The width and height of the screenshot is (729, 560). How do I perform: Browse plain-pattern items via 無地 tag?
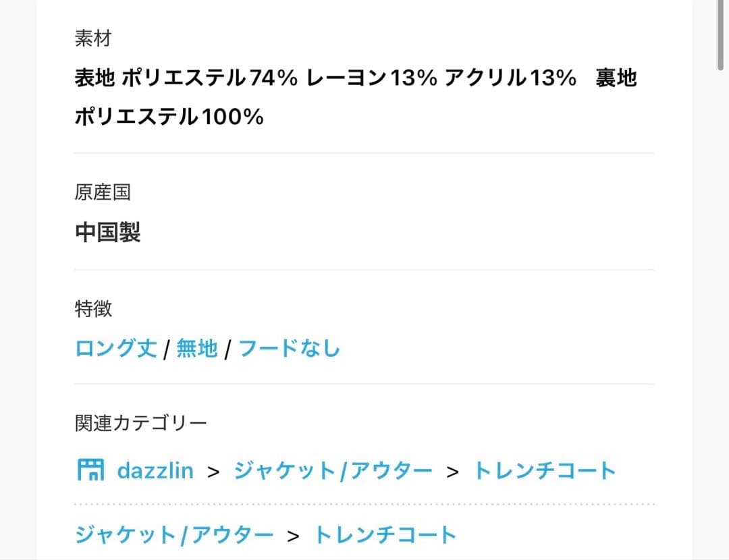click(196, 347)
